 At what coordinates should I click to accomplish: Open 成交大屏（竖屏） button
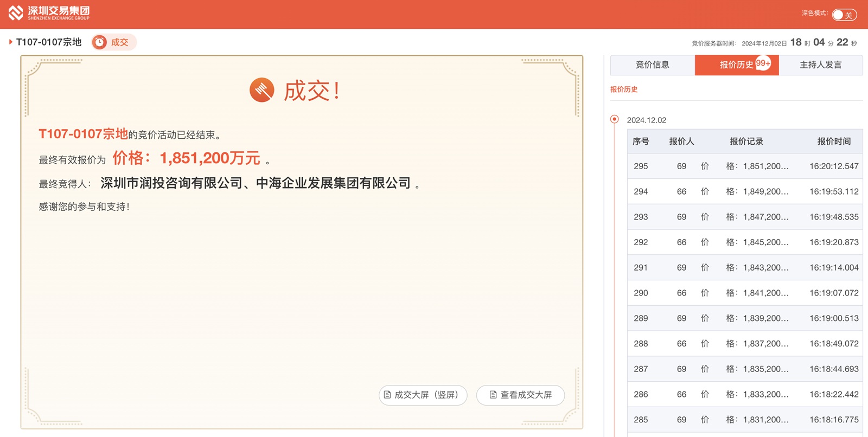(423, 395)
